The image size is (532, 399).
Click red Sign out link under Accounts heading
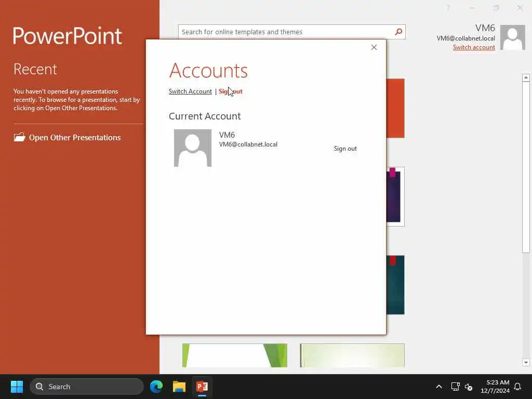(230, 91)
